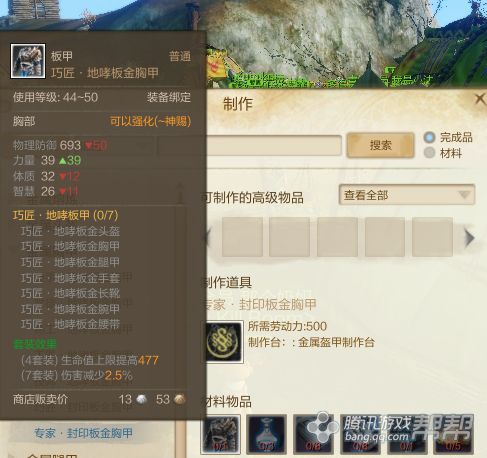Select the 材料 radio option
This screenshot has height=458, width=487.
point(429,153)
